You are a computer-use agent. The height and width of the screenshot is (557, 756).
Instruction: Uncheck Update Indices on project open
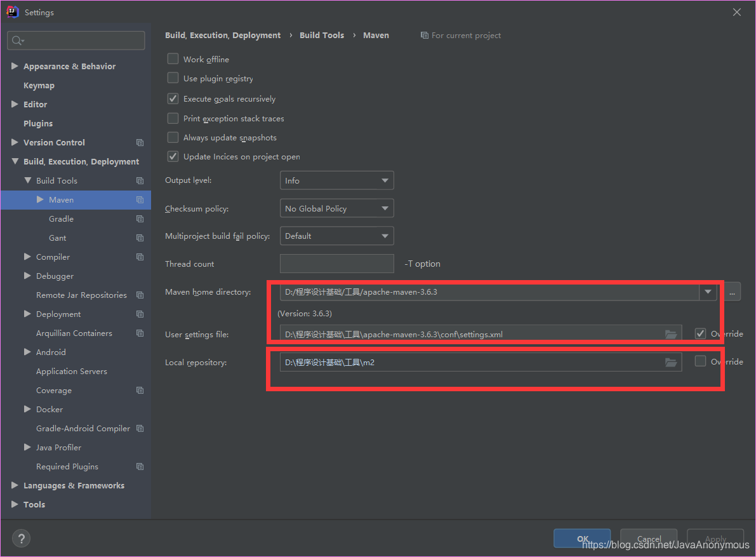(173, 156)
